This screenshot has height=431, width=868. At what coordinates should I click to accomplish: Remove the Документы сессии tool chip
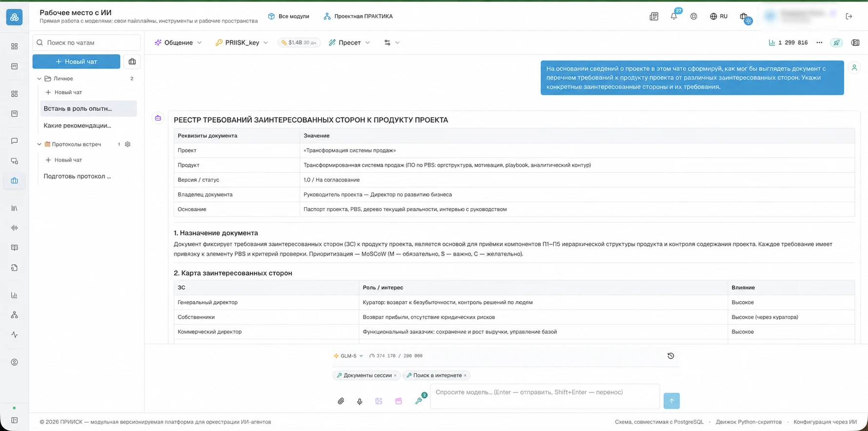point(395,375)
